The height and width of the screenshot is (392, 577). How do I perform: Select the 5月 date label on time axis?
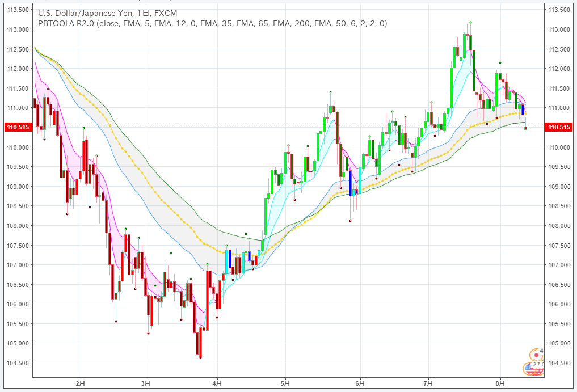(x=285, y=383)
